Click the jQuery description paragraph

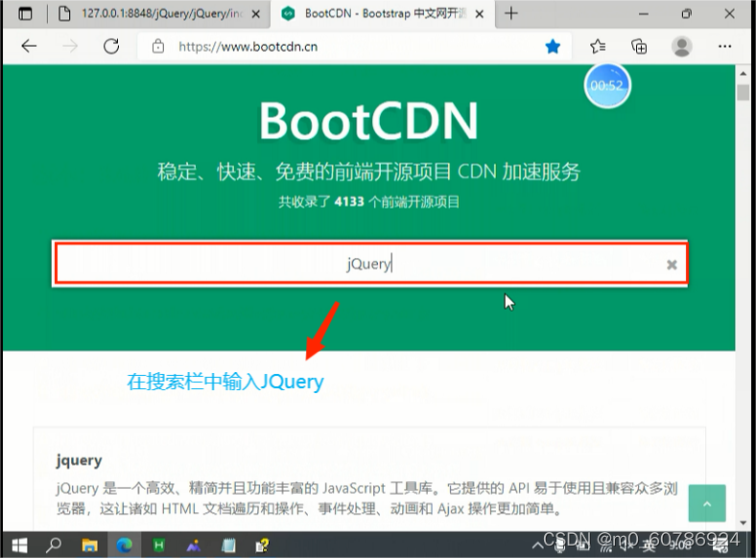coord(366,499)
